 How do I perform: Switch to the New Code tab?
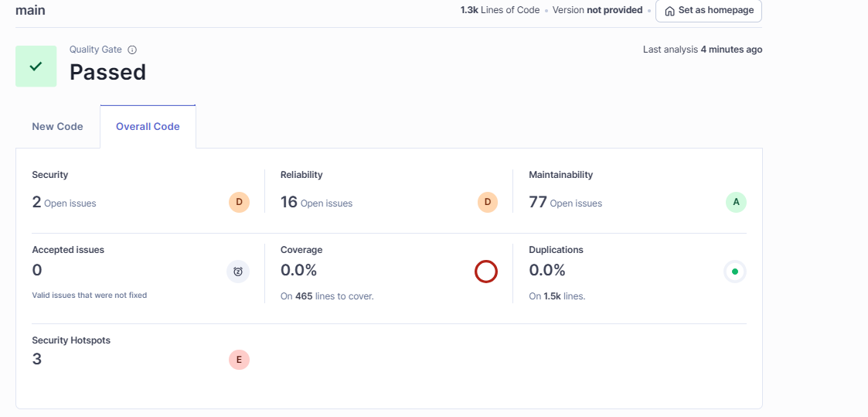pyautogui.click(x=57, y=126)
